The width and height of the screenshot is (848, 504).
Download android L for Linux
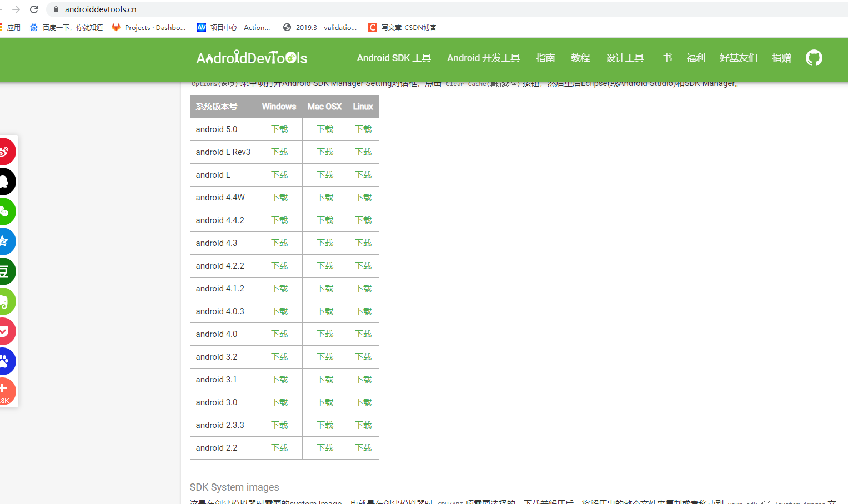(363, 175)
